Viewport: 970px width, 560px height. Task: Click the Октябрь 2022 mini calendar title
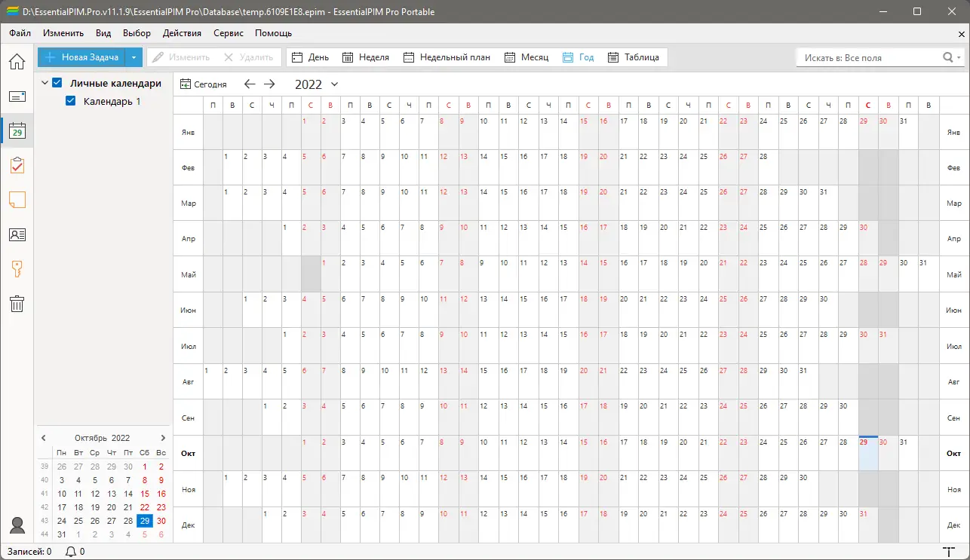pyautogui.click(x=103, y=438)
